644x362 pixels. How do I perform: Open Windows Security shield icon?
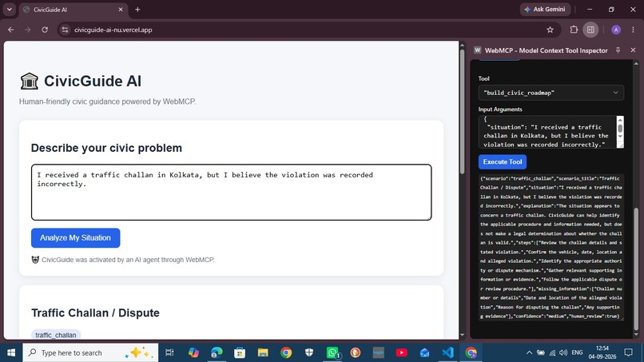click(x=309, y=352)
